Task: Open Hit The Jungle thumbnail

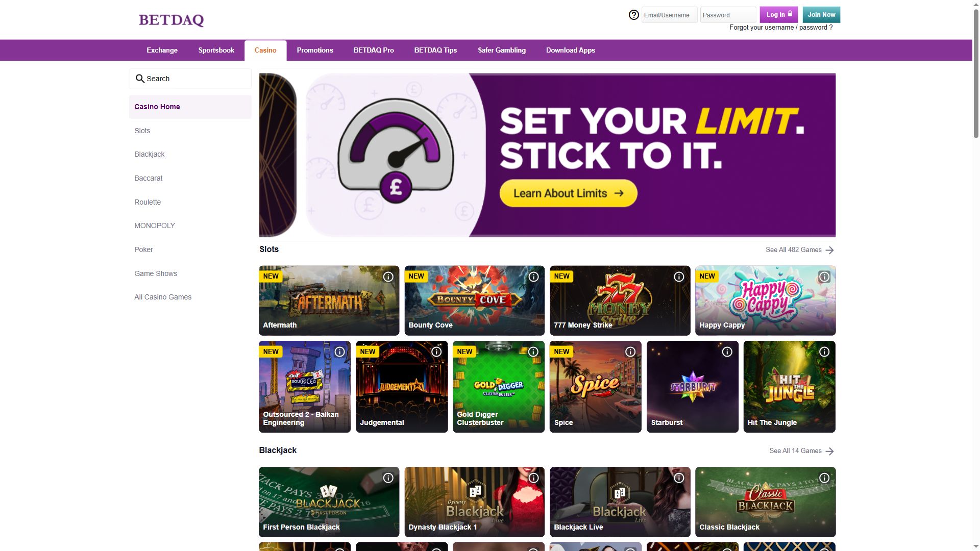Action: pos(789,387)
